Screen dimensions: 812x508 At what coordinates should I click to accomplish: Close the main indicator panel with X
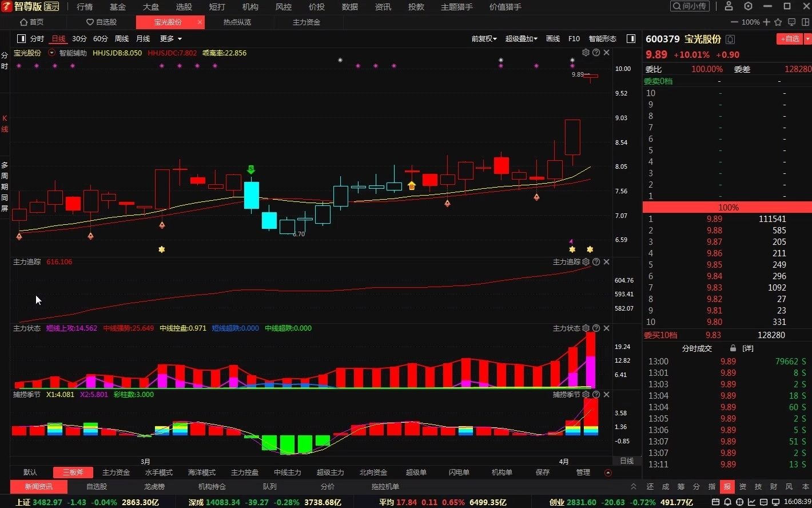pyautogui.click(x=607, y=53)
